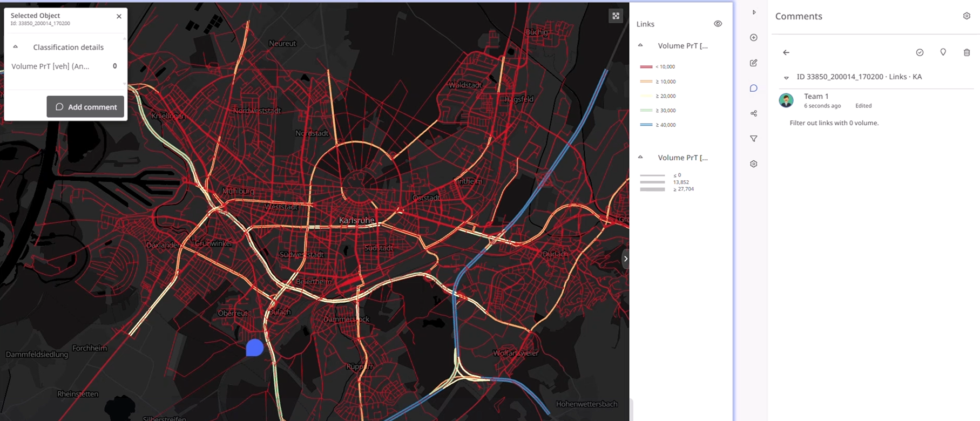This screenshot has width=980, height=421.
Task: Collapse the Classification details section
Action: point(16,47)
